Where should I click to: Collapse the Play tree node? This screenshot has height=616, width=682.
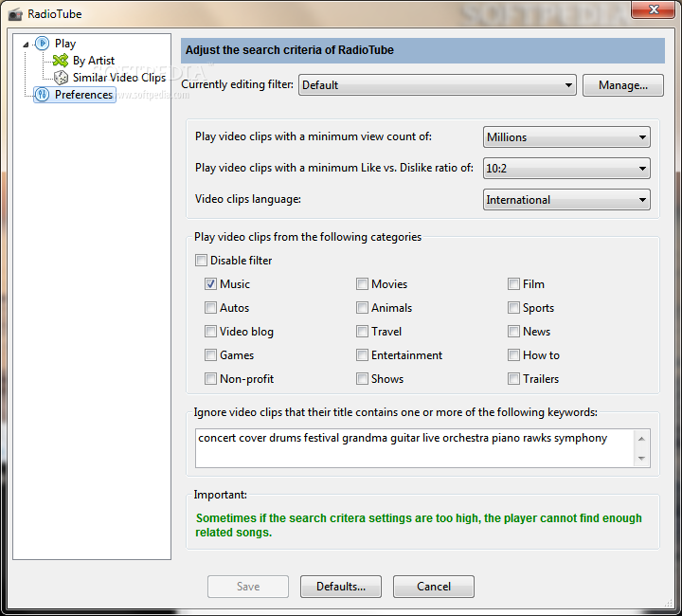point(27,44)
